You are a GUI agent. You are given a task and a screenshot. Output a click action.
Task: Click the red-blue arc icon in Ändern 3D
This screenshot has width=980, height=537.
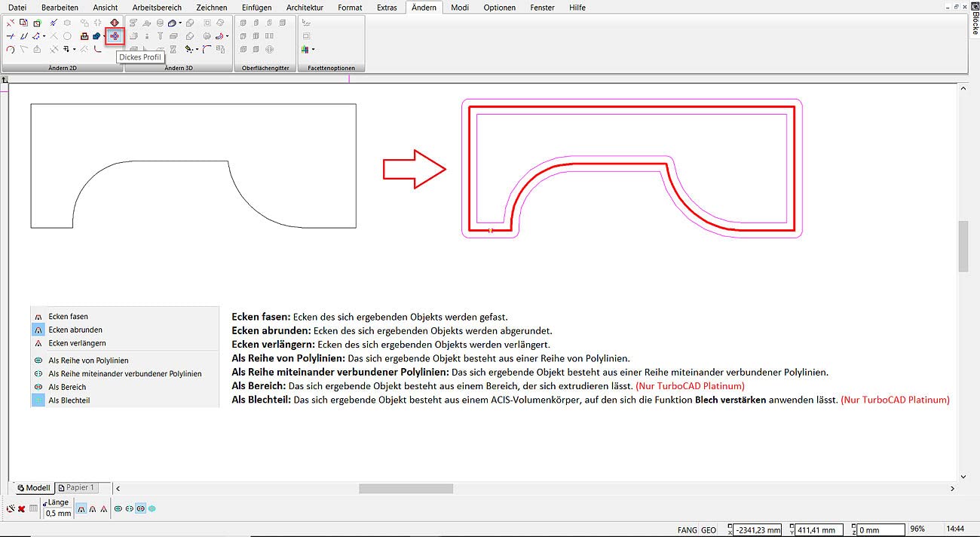point(207,49)
